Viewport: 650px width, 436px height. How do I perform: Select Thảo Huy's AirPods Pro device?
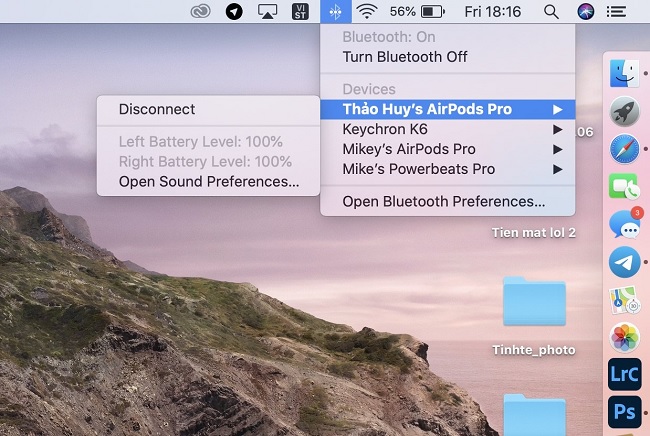447,109
